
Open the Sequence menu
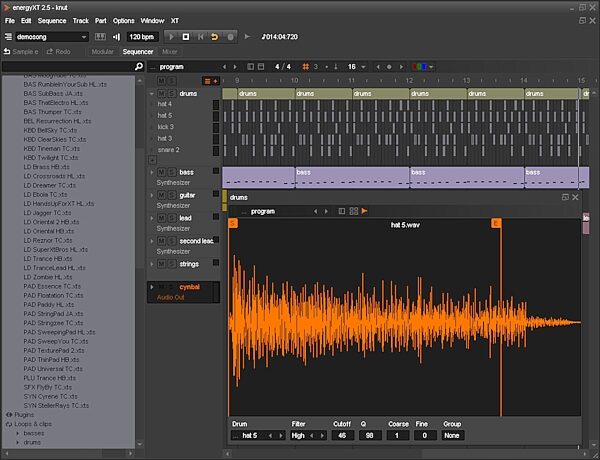(52, 21)
